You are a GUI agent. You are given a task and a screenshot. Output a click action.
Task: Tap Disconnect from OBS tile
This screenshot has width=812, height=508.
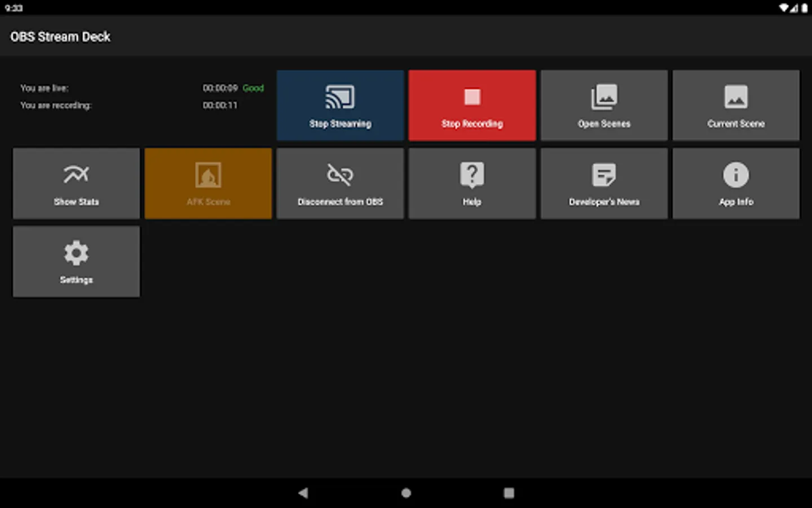click(340, 183)
